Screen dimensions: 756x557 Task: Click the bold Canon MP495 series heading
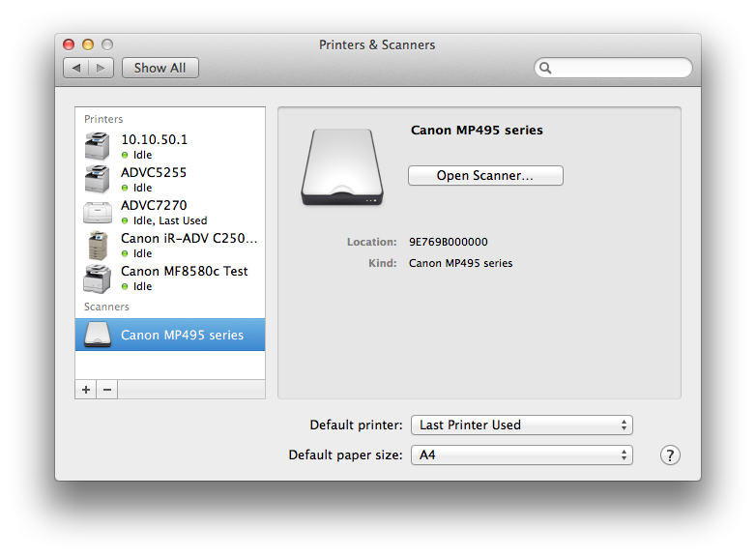coord(477,131)
